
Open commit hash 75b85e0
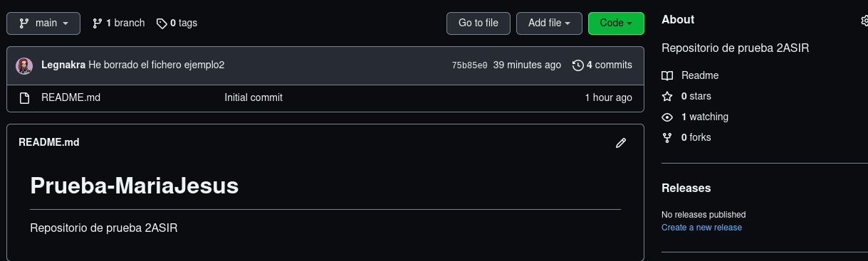[x=470, y=65]
